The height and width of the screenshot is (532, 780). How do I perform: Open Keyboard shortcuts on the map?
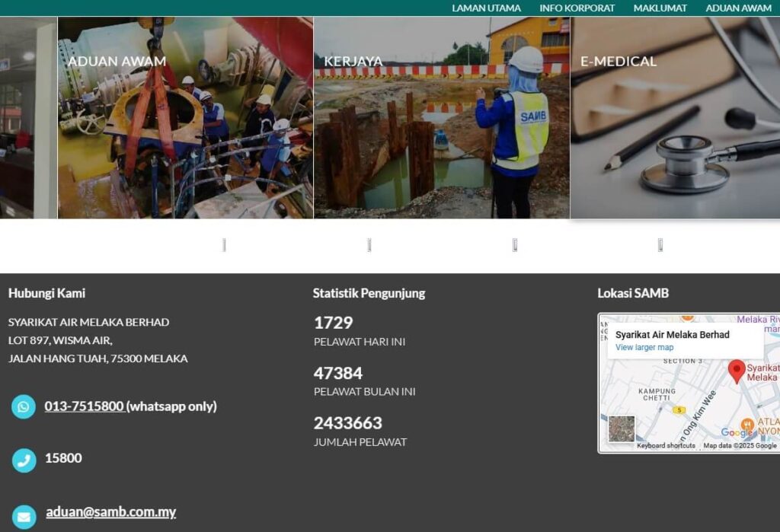[666, 445]
